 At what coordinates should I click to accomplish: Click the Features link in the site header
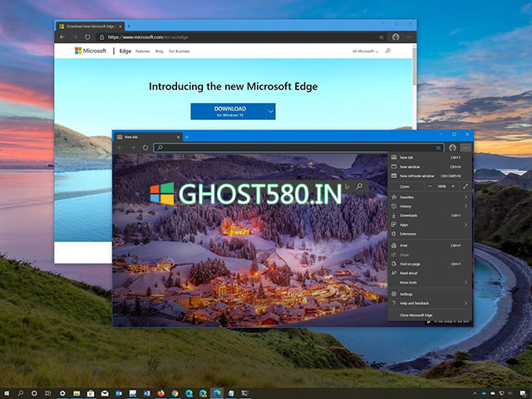[x=142, y=52]
